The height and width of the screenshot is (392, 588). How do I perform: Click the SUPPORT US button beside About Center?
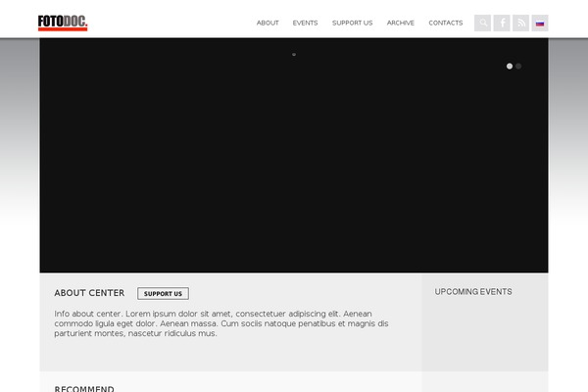click(x=163, y=293)
